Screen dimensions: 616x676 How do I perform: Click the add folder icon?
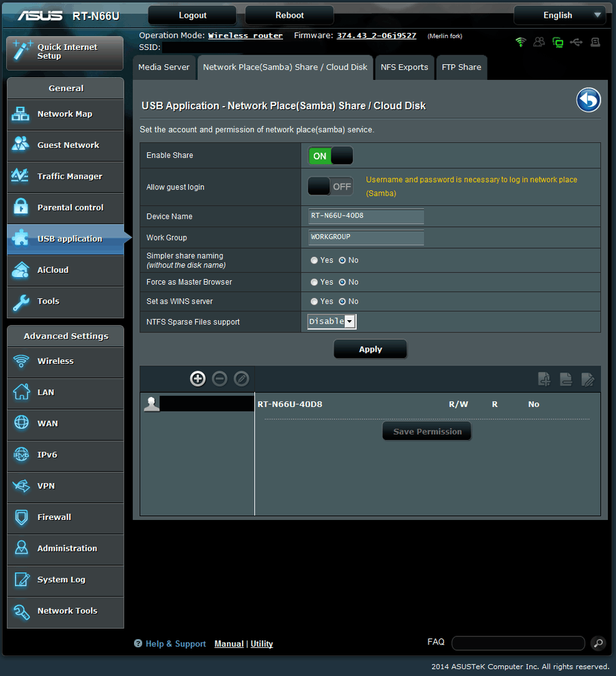[x=544, y=379]
